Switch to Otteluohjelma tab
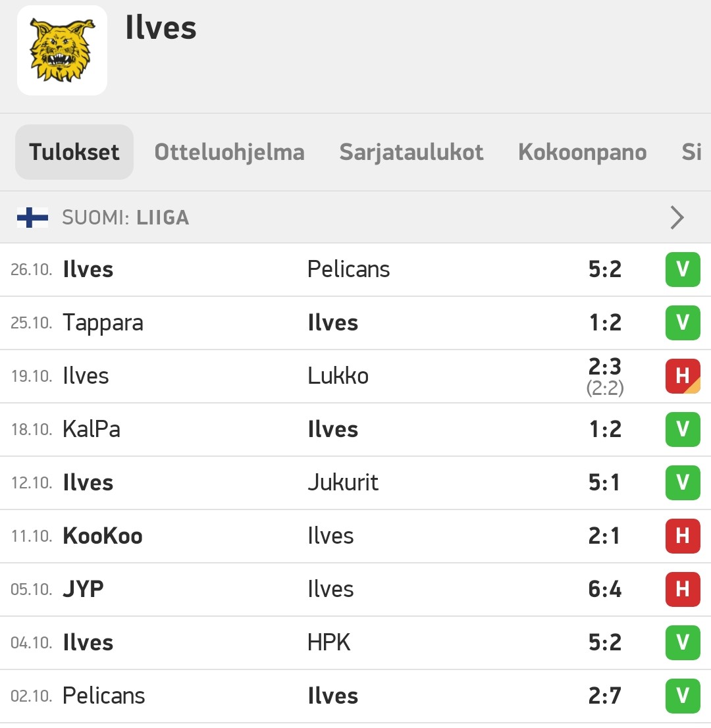The image size is (711, 728). [229, 152]
